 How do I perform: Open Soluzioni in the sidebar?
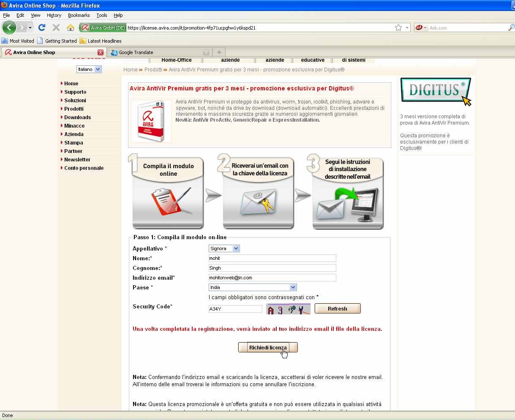[x=75, y=101]
